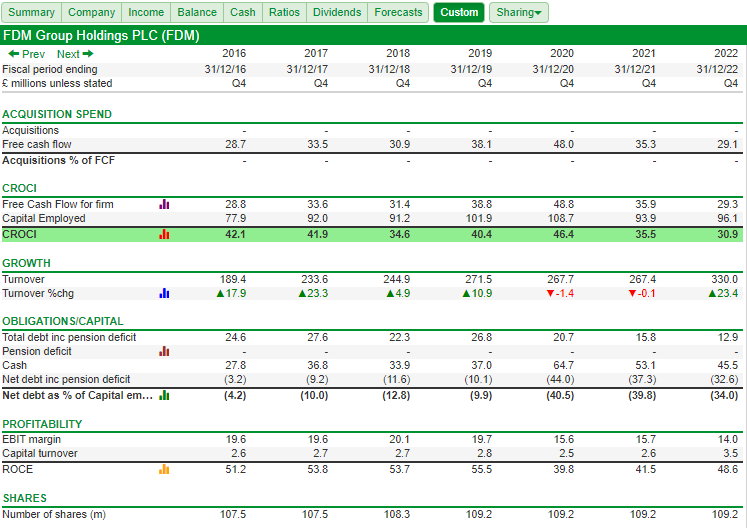The height and width of the screenshot is (528, 747).
Task: Go to previous period with Prev arrow
Action: 27,54
